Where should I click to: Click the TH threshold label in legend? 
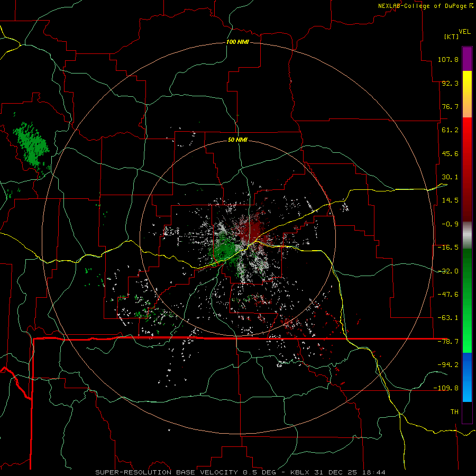click(454, 412)
